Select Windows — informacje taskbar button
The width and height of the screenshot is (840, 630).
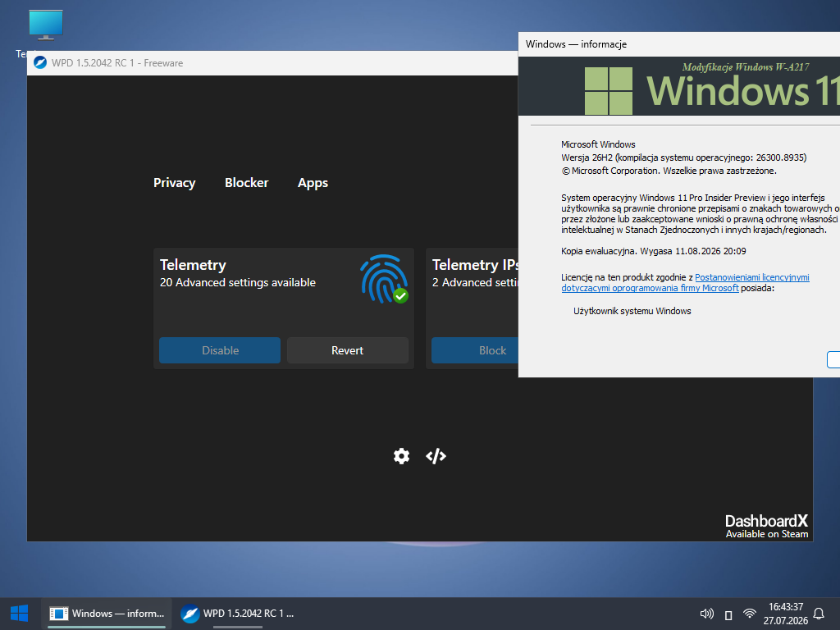tap(107, 614)
